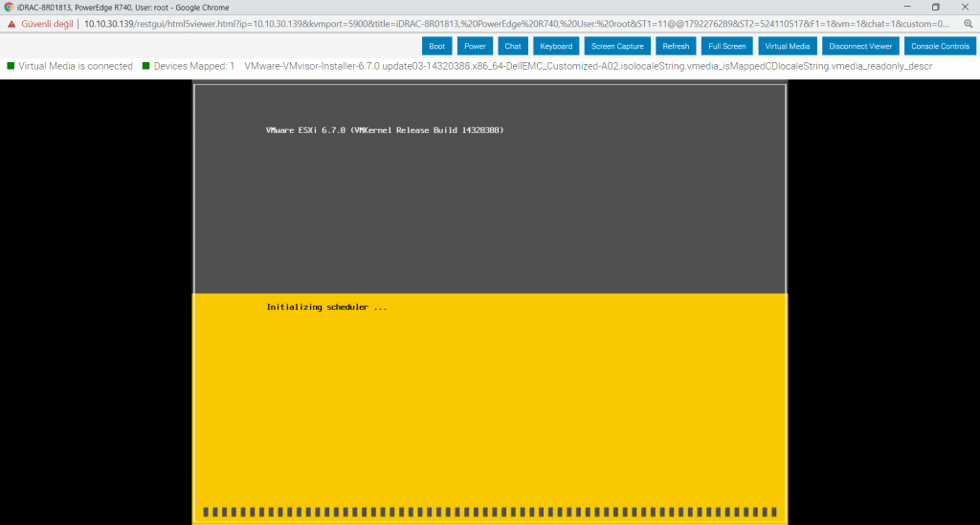This screenshot has width=980, height=525.
Task: Click the green Devices Mapped status square
Action: [x=145, y=66]
